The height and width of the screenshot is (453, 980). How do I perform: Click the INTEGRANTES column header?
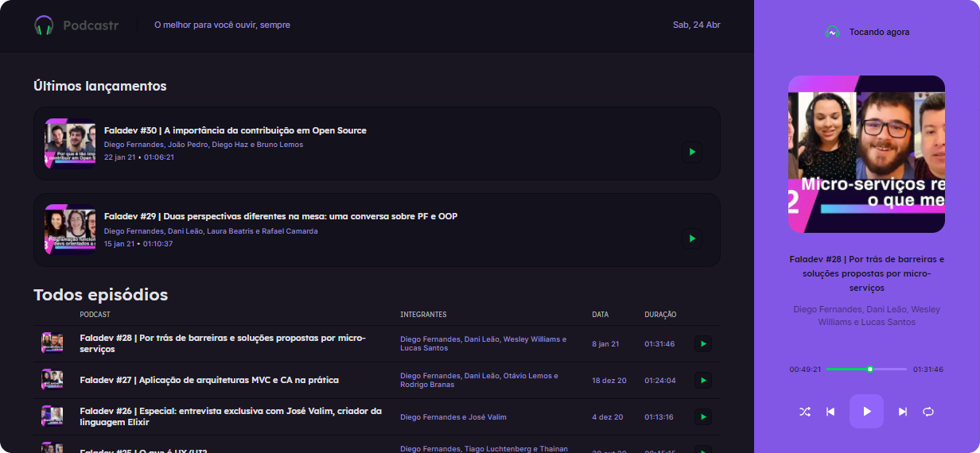pos(423,315)
